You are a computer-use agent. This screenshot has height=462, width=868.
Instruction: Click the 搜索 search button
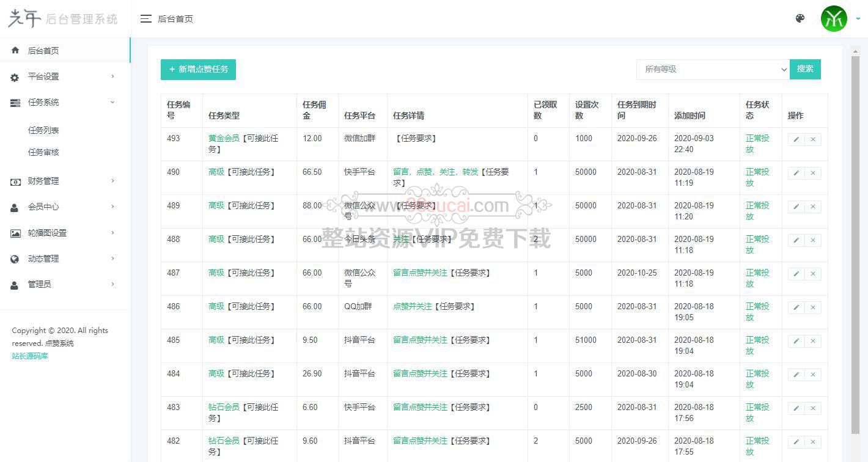(x=805, y=69)
